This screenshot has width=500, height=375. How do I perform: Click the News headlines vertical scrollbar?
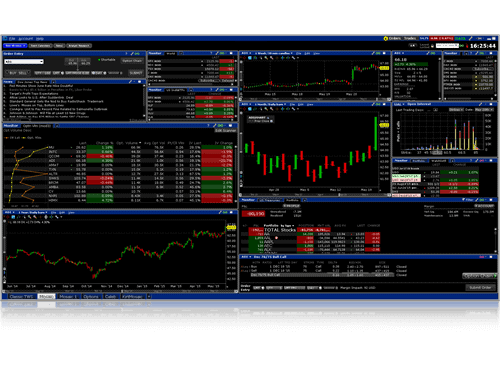(x=144, y=101)
